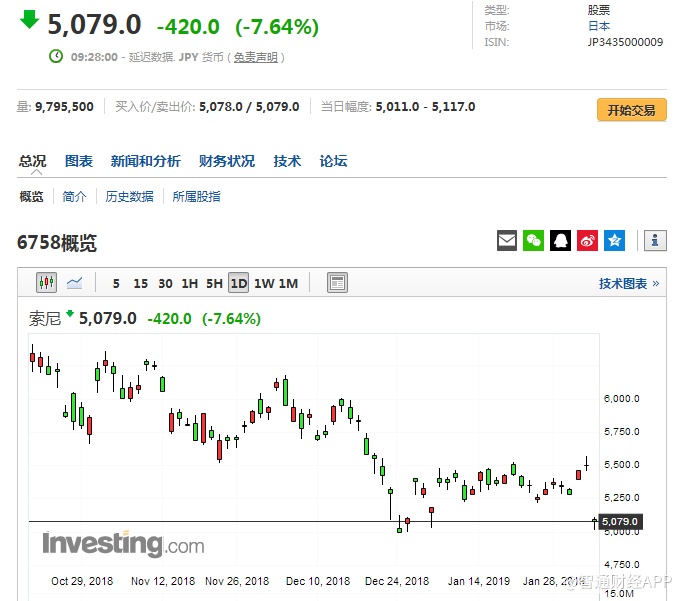Switch to 历史数据 sub-tab

tap(130, 197)
